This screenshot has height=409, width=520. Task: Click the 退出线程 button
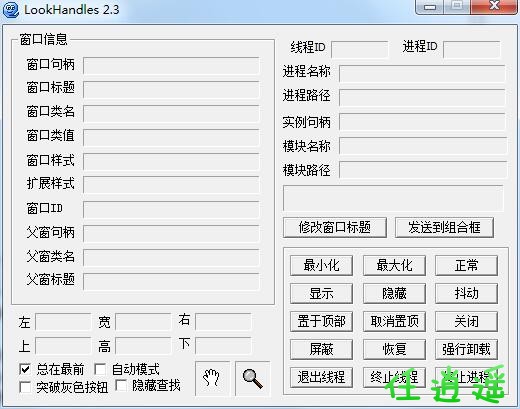pyautogui.click(x=321, y=377)
